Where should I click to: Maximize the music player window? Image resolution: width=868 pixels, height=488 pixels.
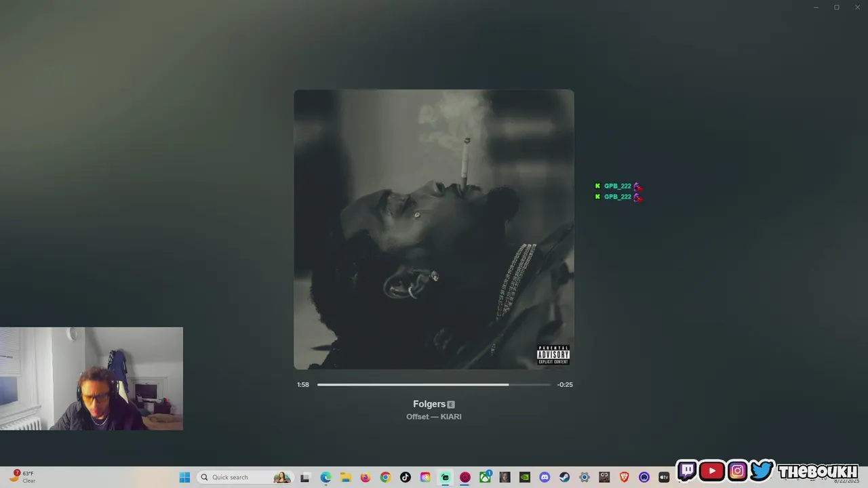tap(836, 7)
